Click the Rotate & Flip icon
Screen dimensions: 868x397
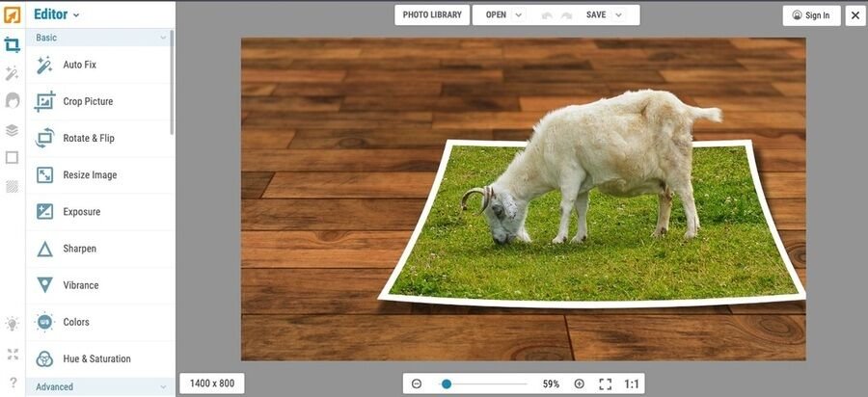(44, 138)
